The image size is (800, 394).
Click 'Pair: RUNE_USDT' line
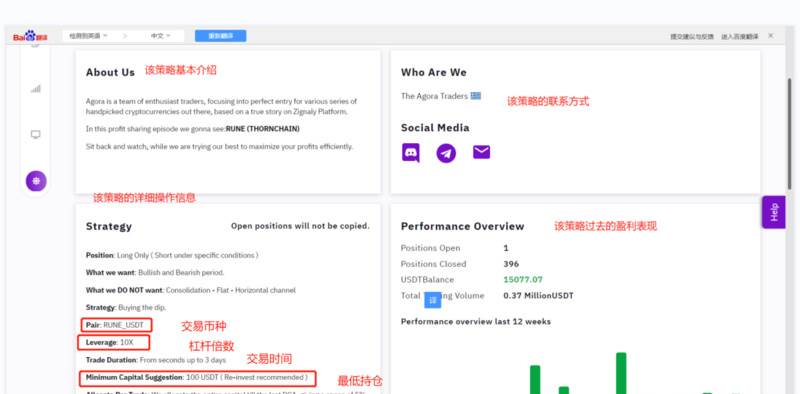[115, 325]
